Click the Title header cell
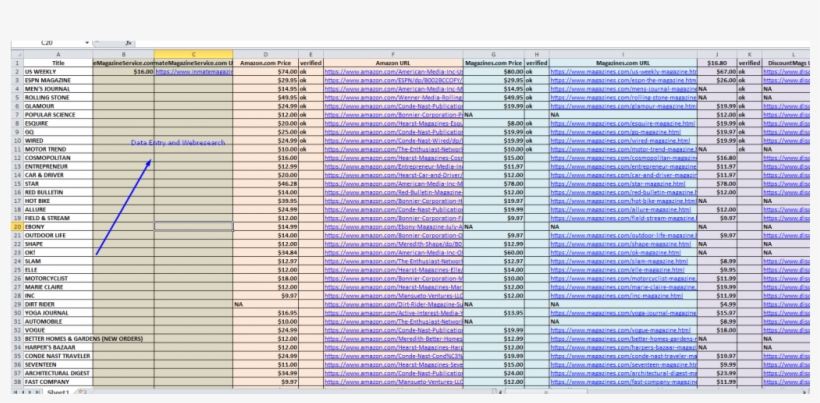 click(58, 63)
